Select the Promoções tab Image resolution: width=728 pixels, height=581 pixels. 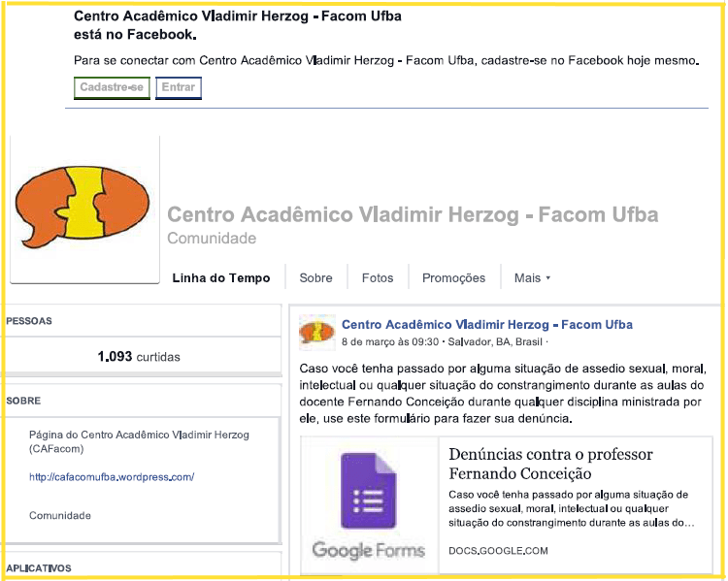[453, 278]
